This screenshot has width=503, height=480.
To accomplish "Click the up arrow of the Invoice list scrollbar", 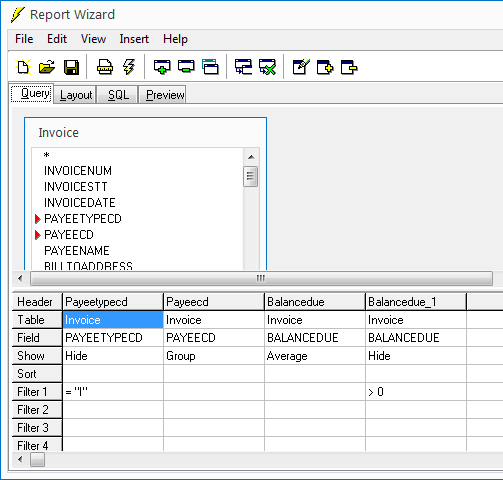I will (x=251, y=157).
